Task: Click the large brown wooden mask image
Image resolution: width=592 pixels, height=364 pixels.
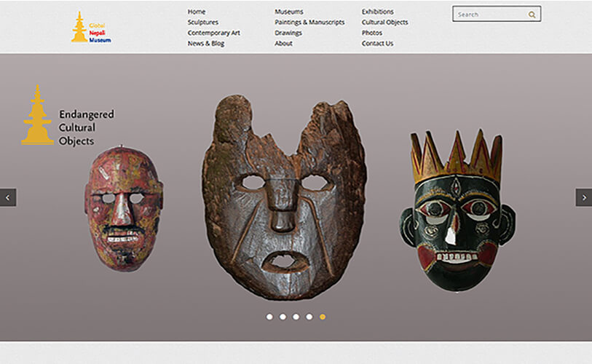Action: pos(284,197)
